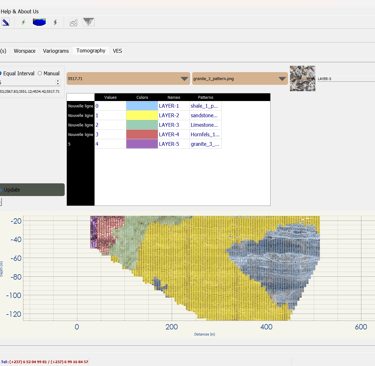Screen dimensions: 375x366
Task: Click the sandstone... pattern cell
Action: (205, 115)
